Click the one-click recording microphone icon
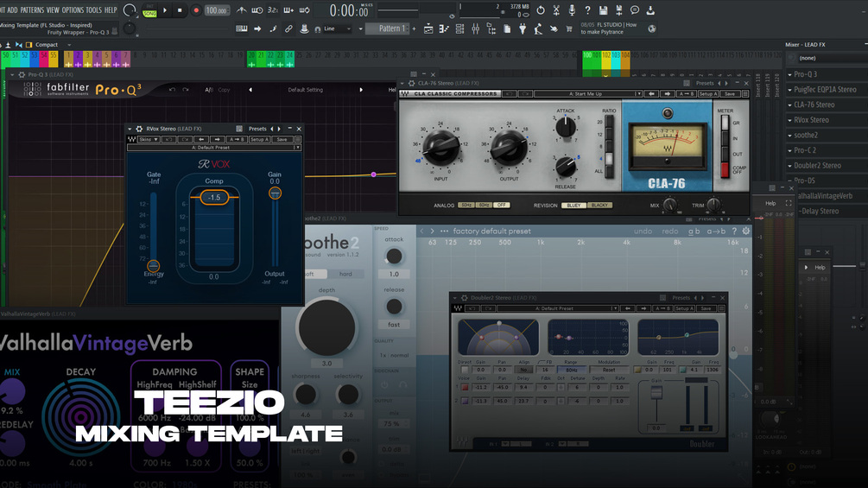 coord(572,10)
